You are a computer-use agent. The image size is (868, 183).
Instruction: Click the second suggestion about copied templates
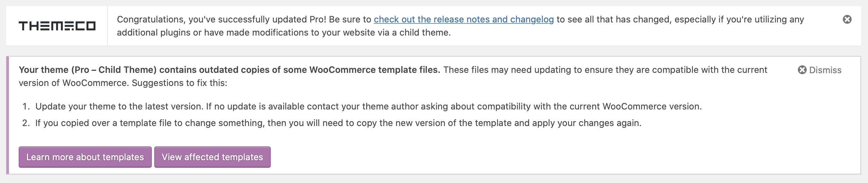point(338,123)
